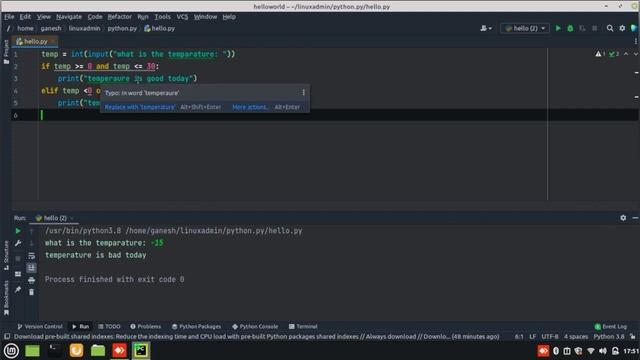
Task: Click the Stop square icon in the toolbar
Action: (x=595, y=28)
